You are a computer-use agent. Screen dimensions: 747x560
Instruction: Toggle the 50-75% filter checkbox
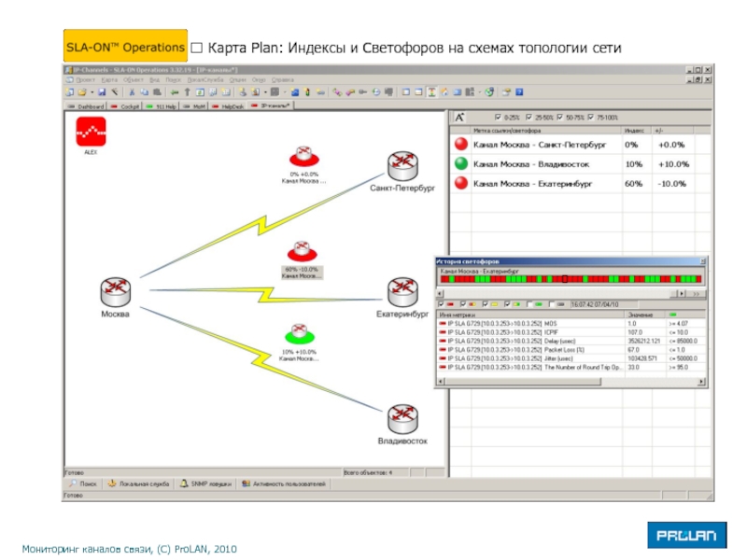(x=559, y=118)
